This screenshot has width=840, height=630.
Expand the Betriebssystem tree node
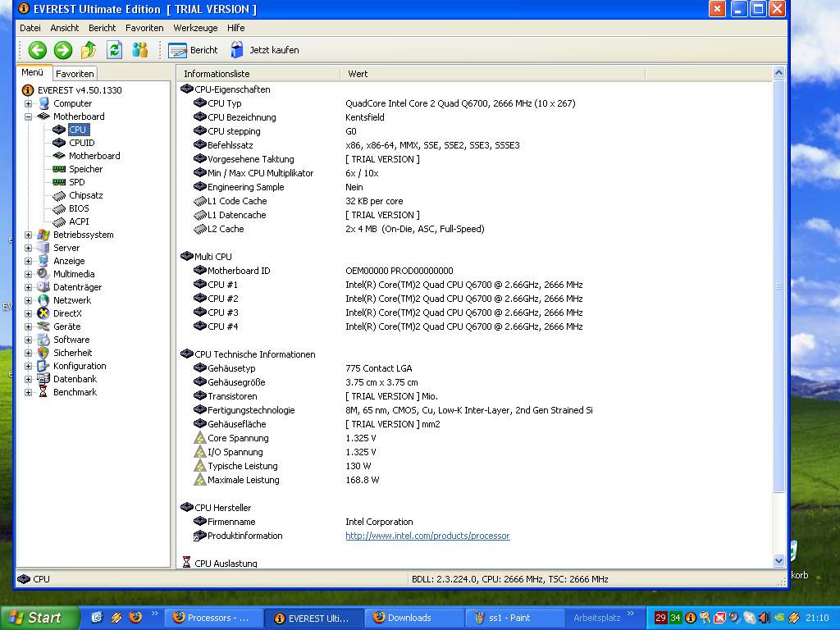click(29, 235)
